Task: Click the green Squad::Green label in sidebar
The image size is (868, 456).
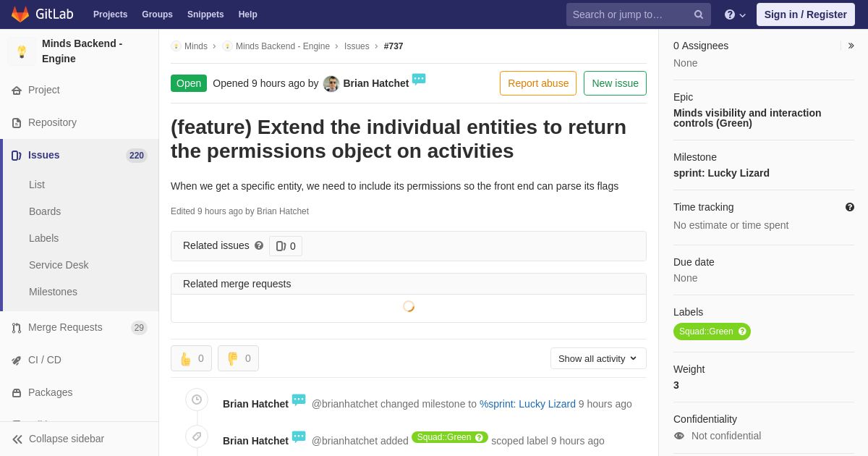Action: click(706, 332)
